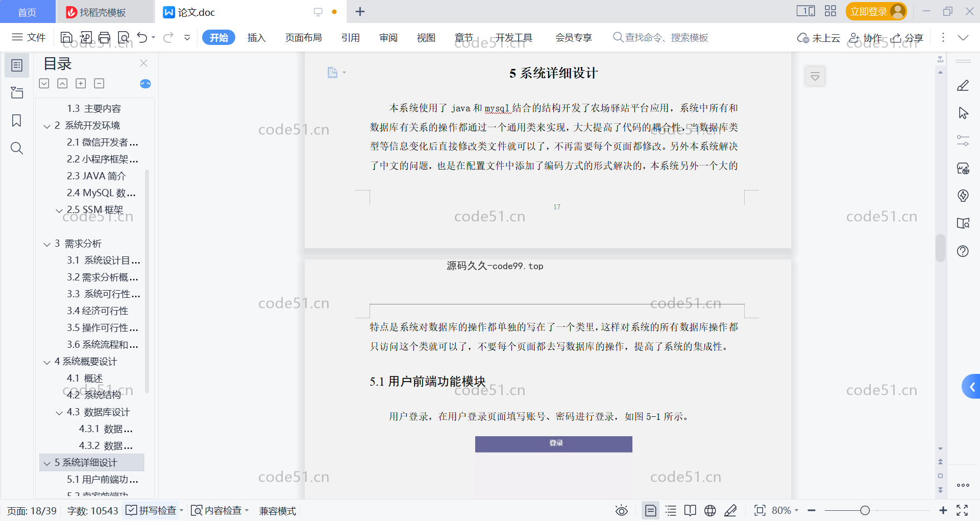Open the 80% zoom level dropdown
Viewport: 980px width, 521px height.
coord(785,510)
